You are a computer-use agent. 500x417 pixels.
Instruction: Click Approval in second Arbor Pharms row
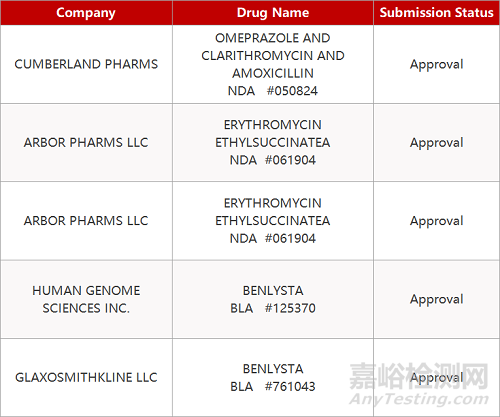(x=436, y=221)
